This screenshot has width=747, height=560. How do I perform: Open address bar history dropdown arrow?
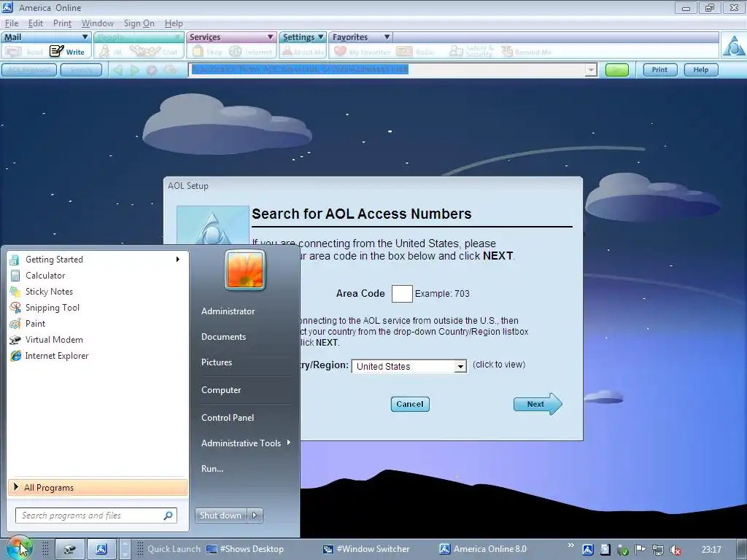tap(591, 70)
